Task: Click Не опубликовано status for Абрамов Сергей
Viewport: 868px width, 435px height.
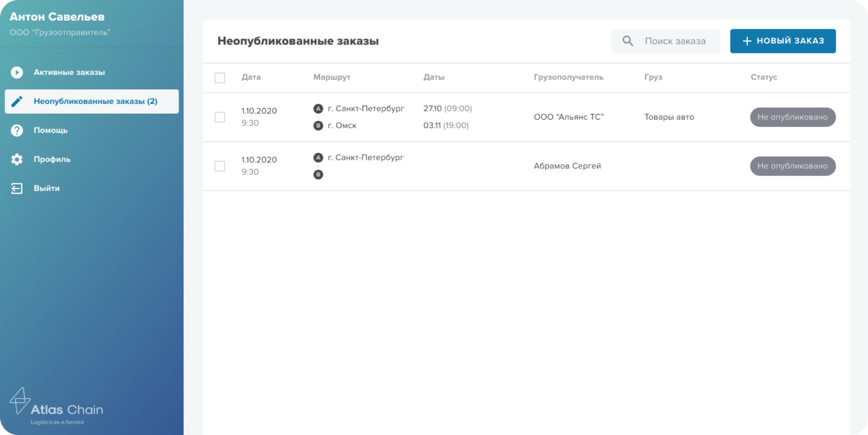Action: click(792, 166)
